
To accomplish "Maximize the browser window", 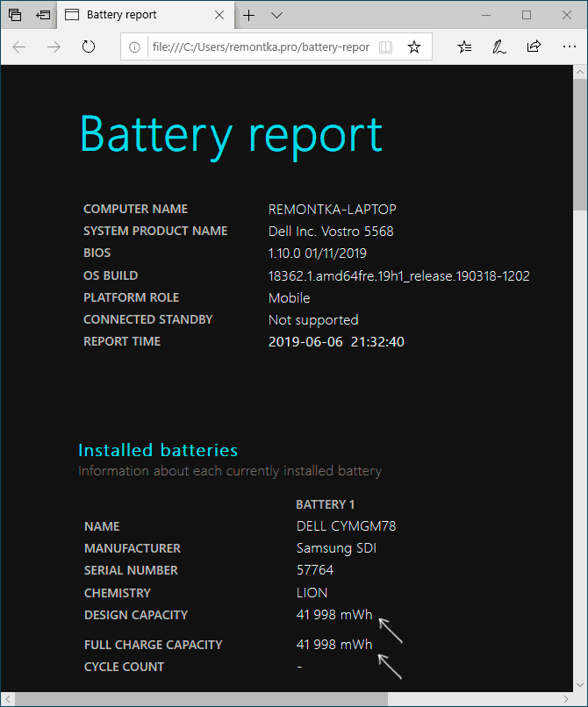I will [527, 15].
